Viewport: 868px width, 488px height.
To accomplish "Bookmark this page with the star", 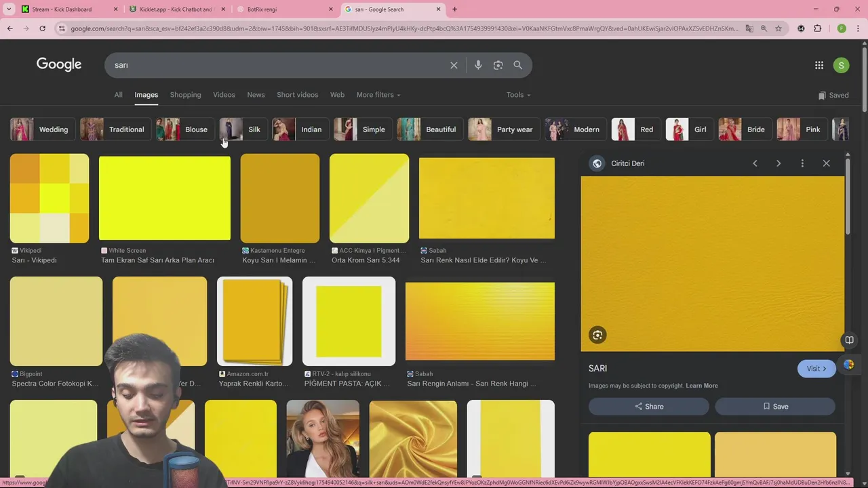I will [778, 28].
